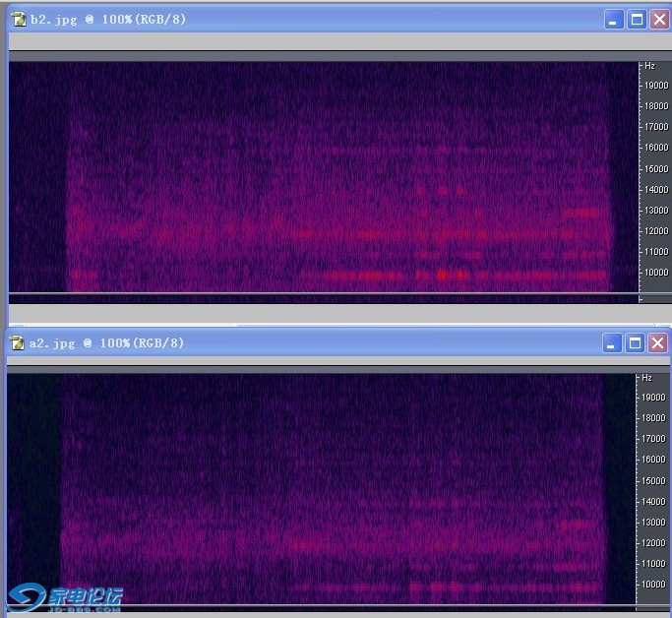This screenshot has width=672, height=618.
Task: Click the center of b2.jpg spectrogram
Action: [325, 177]
